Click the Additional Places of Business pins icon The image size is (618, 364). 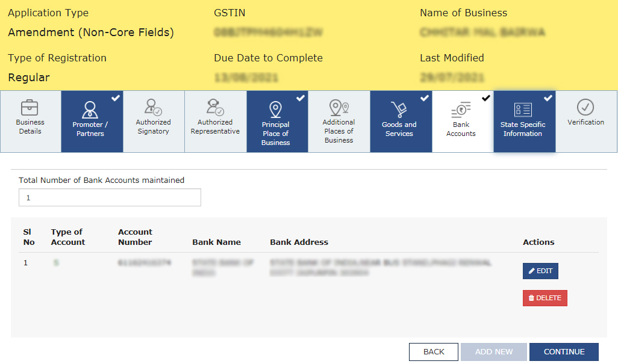339,108
